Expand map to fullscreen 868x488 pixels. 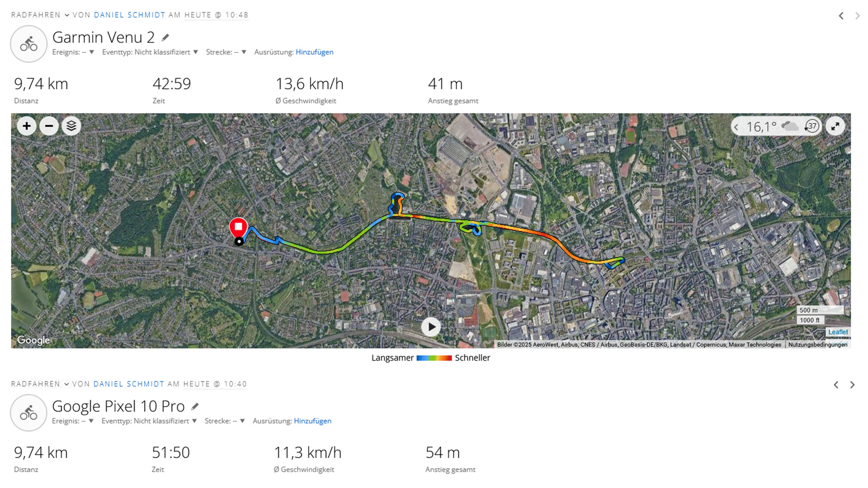point(835,126)
